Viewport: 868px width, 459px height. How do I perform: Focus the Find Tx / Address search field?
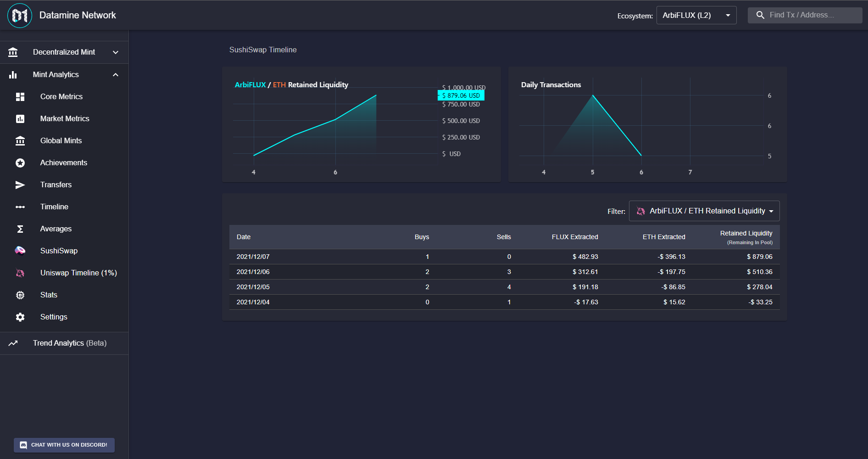(x=805, y=15)
